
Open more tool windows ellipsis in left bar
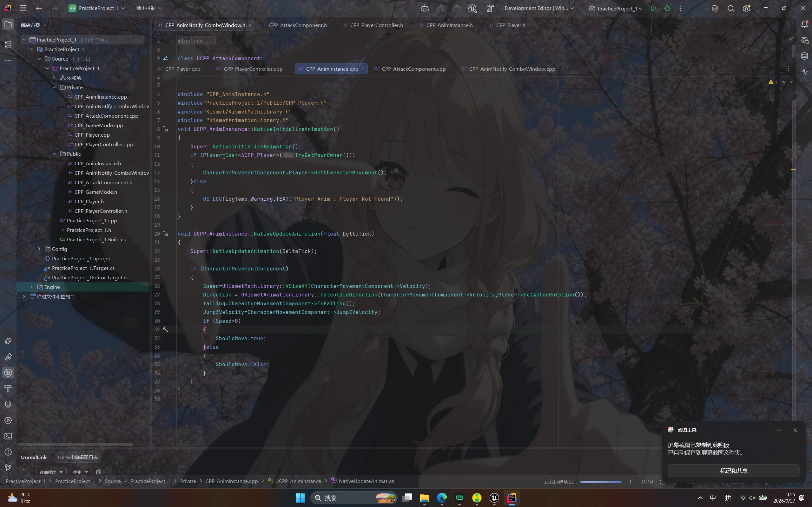coord(8,60)
